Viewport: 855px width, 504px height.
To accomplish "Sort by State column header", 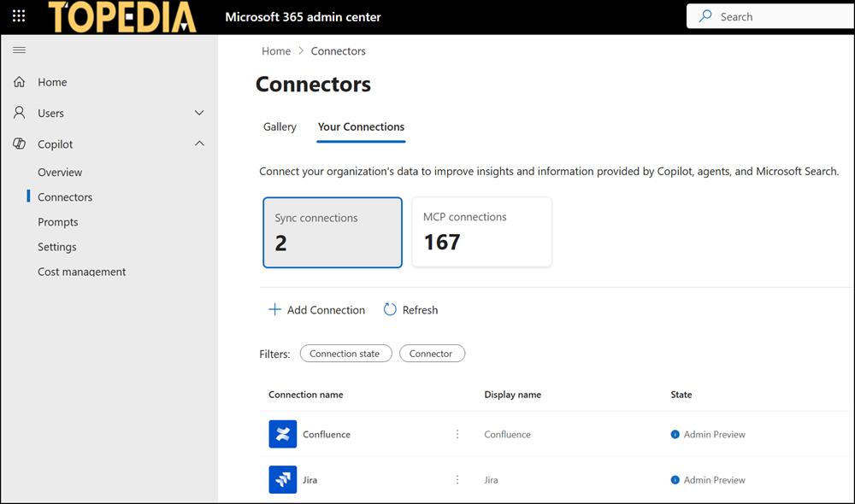I will click(681, 395).
